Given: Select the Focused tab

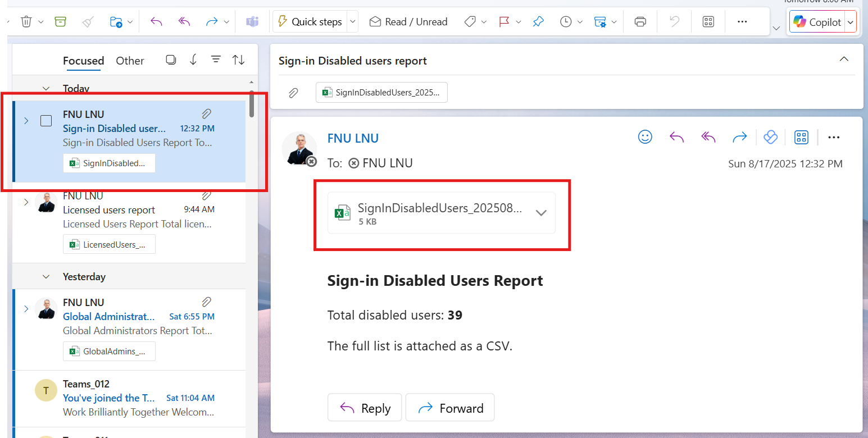Looking at the screenshot, I should (x=83, y=61).
